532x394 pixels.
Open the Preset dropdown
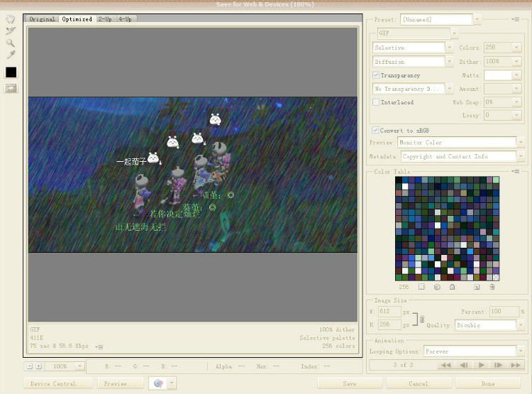[x=477, y=20]
